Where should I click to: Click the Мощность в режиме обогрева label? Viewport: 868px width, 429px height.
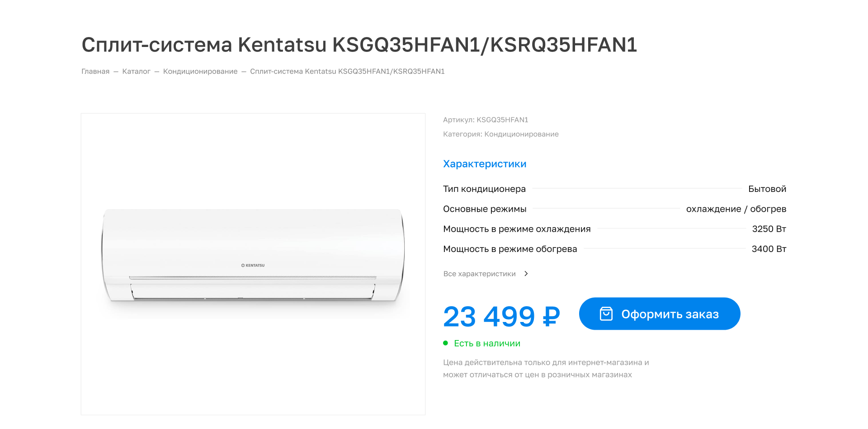[x=510, y=249]
